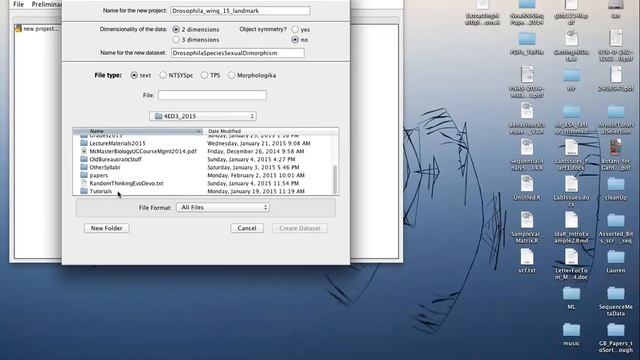Click the Cancel button

point(247,228)
